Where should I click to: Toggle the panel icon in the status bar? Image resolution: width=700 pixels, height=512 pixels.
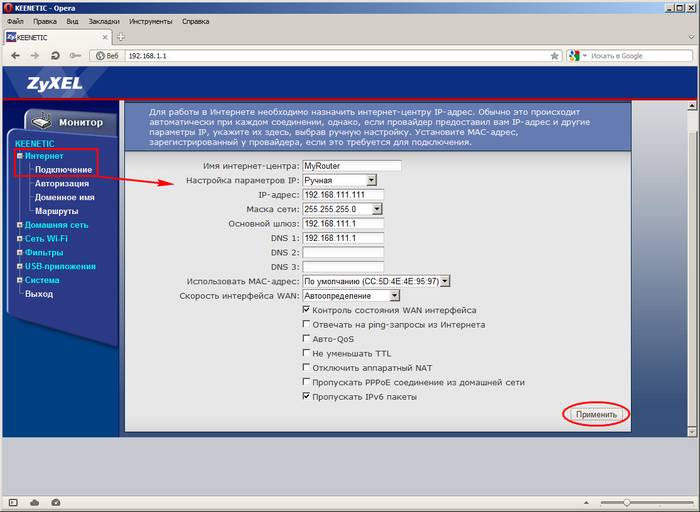pyautogui.click(x=11, y=501)
